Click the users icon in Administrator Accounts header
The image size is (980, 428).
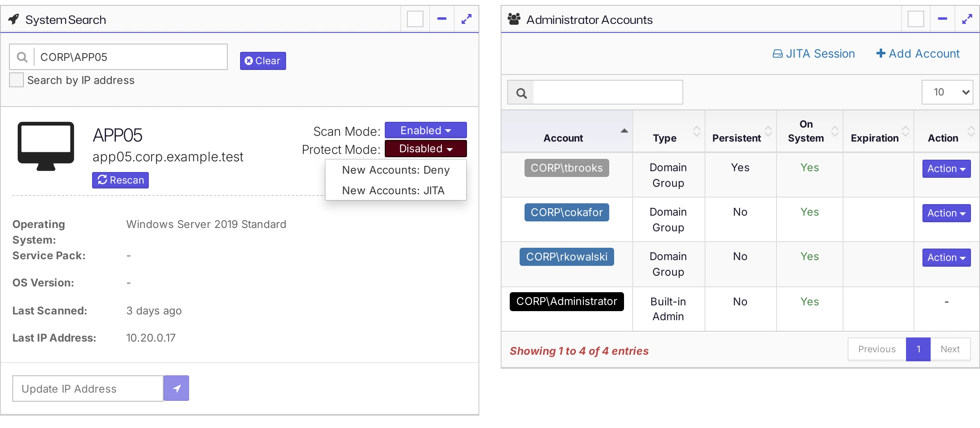tap(514, 19)
